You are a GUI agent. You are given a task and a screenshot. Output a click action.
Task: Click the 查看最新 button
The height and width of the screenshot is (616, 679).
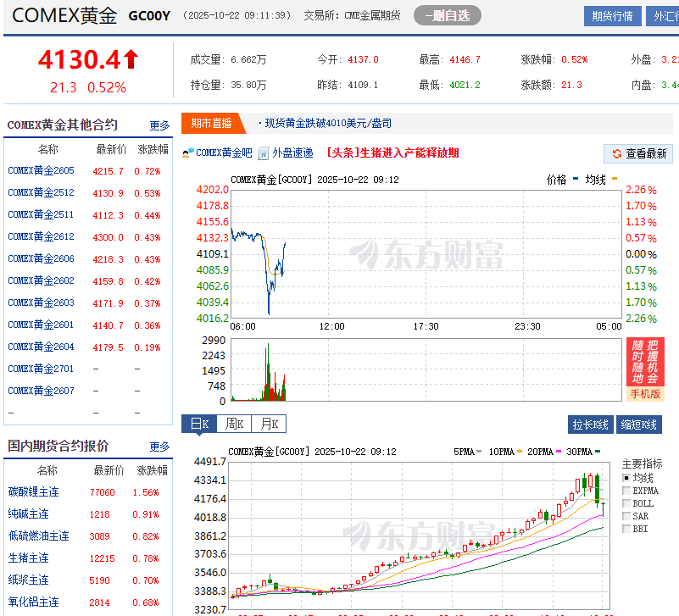pos(638,153)
